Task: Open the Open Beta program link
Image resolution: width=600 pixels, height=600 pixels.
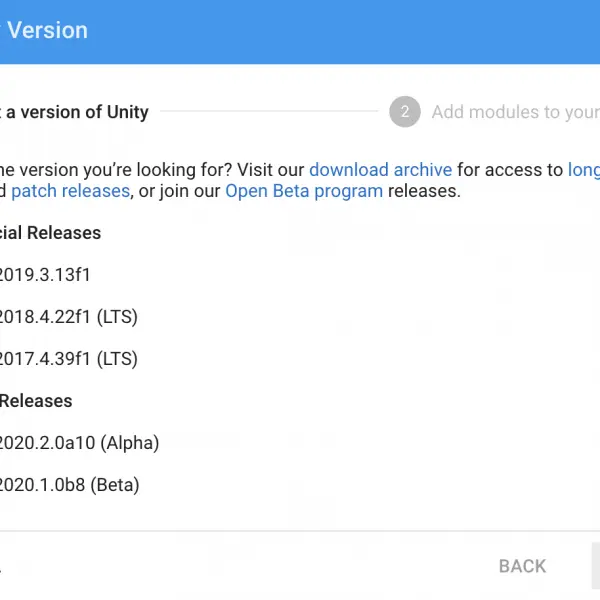Action: [x=304, y=191]
